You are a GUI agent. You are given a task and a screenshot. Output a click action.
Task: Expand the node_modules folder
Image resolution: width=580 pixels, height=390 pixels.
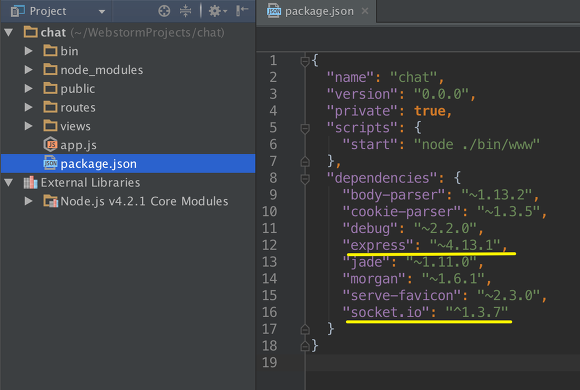[x=28, y=70]
